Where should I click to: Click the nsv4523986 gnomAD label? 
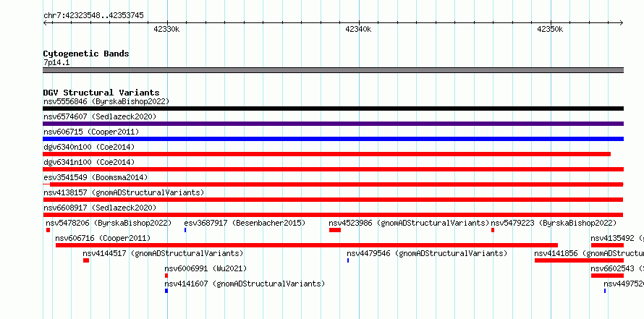[x=409, y=223]
